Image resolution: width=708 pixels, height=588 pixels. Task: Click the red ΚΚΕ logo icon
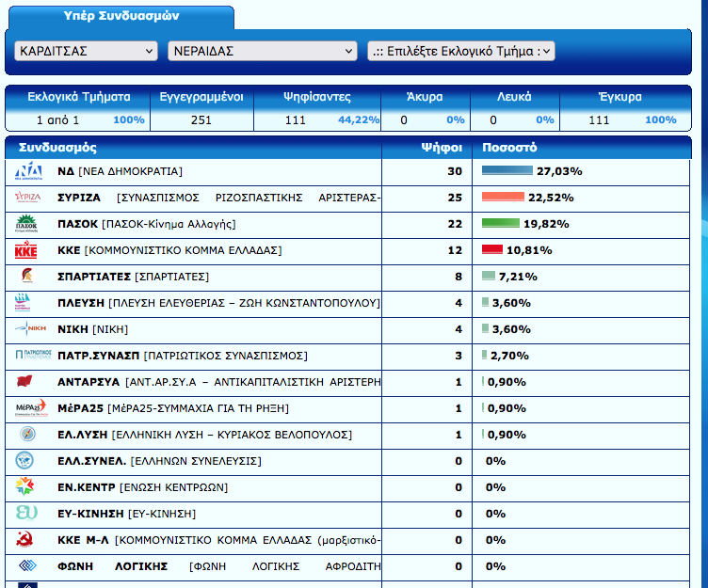pos(27,250)
